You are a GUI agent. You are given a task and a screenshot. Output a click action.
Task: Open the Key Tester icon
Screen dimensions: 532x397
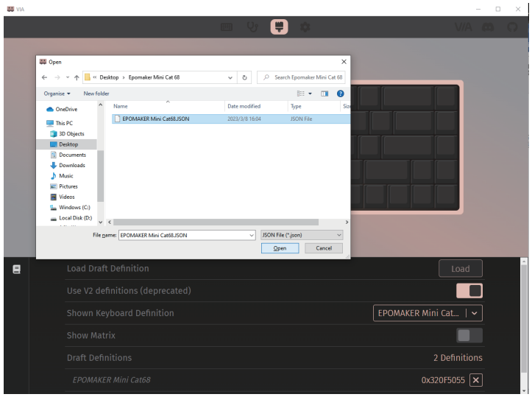point(252,27)
